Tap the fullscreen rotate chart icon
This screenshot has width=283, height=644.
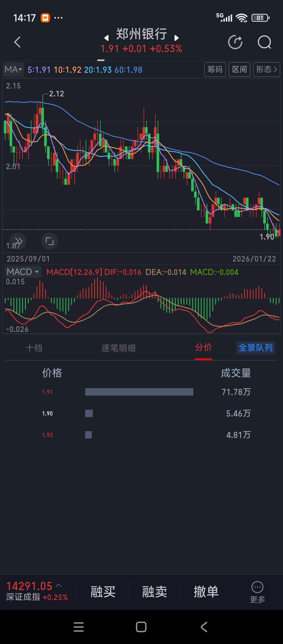[x=50, y=241]
